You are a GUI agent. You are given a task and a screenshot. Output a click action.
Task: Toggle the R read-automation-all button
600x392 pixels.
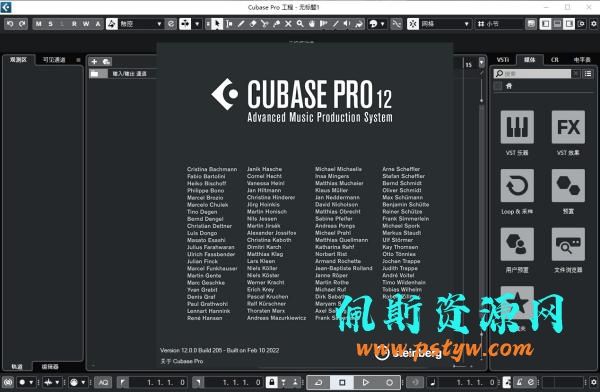point(74,24)
